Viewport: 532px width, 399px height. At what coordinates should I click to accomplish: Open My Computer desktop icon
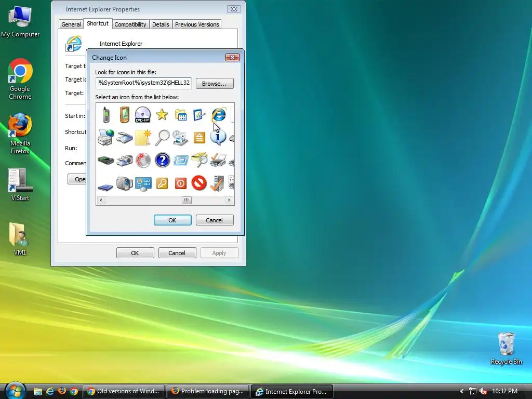click(20, 22)
